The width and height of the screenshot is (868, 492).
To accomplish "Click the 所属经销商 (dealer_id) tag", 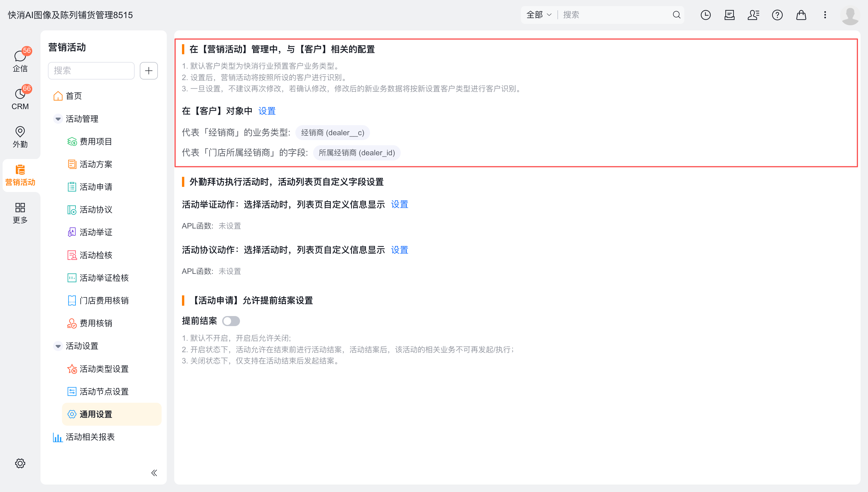I will click(x=357, y=153).
